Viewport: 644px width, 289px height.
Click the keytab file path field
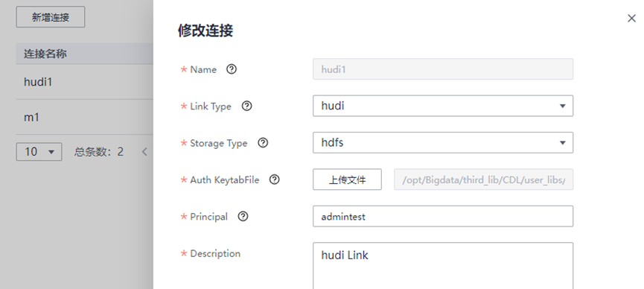click(483, 180)
